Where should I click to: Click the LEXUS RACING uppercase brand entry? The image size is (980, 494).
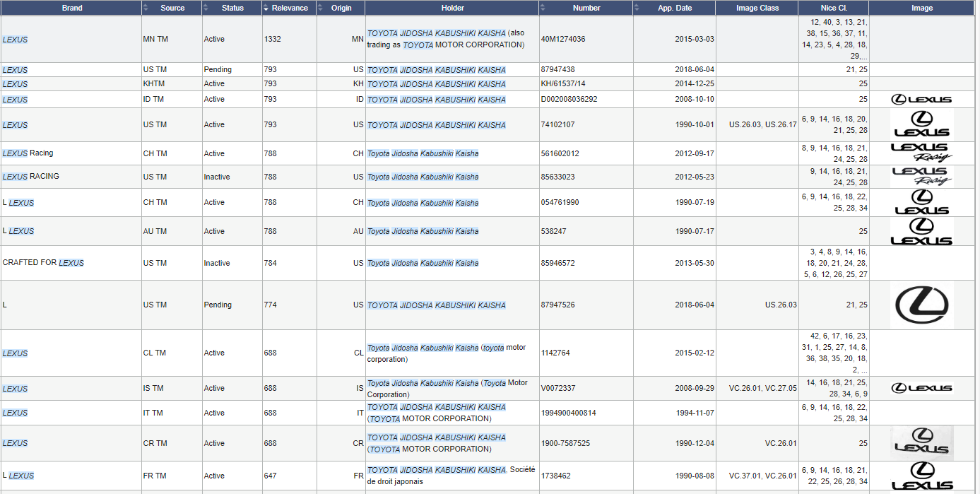click(x=31, y=177)
